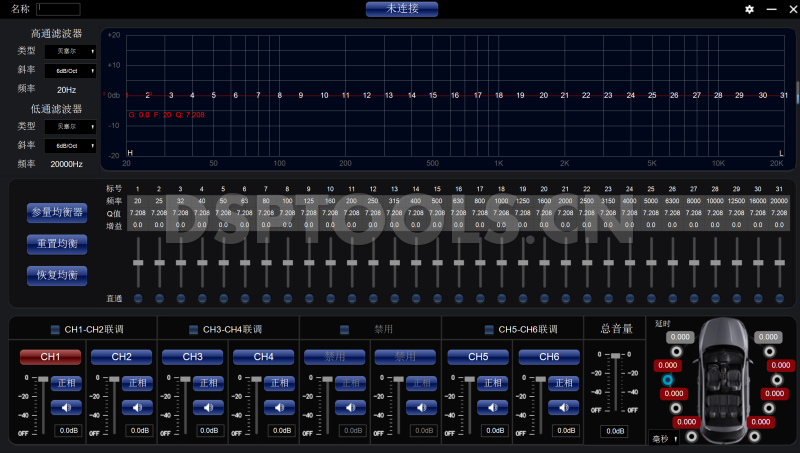Toggle the 直通 bypass dot for band 1

pos(137,298)
